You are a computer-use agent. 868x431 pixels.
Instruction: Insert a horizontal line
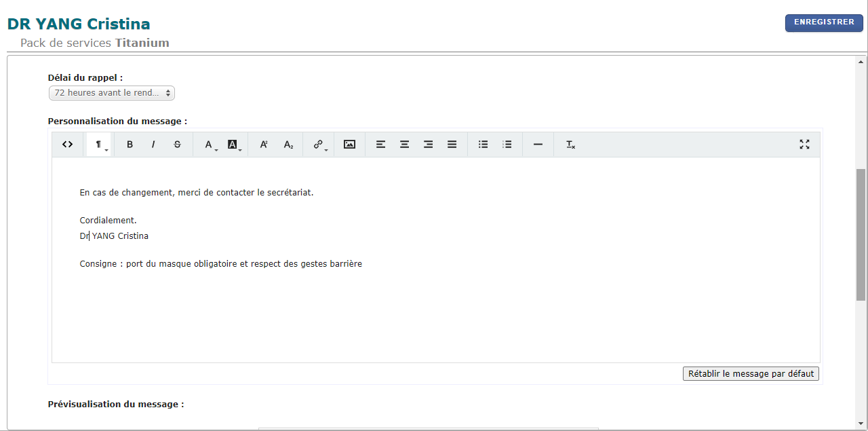coord(538,144)
